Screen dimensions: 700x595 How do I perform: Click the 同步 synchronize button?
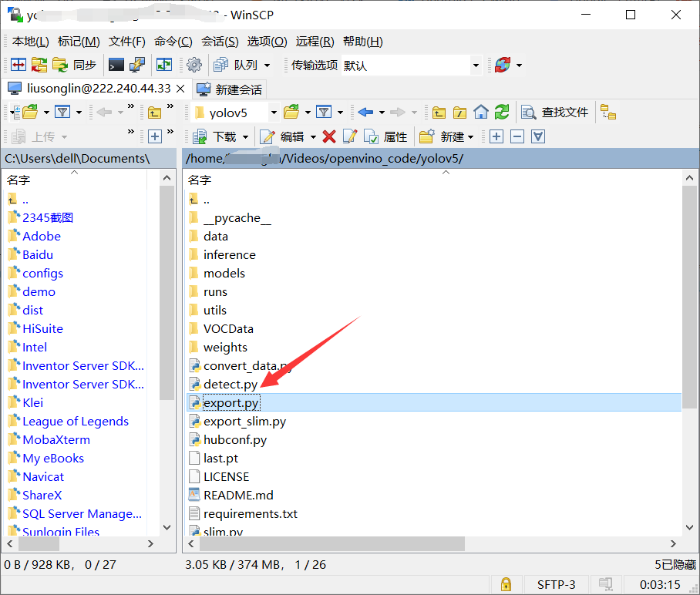75,66
